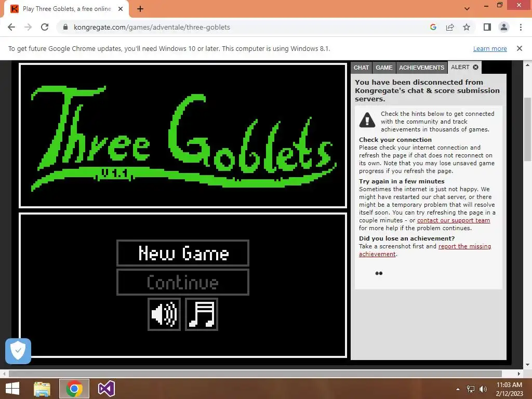This screenshot has height=399, width=532.
Task: Start a New Game
Action: [x=183, y=253]
